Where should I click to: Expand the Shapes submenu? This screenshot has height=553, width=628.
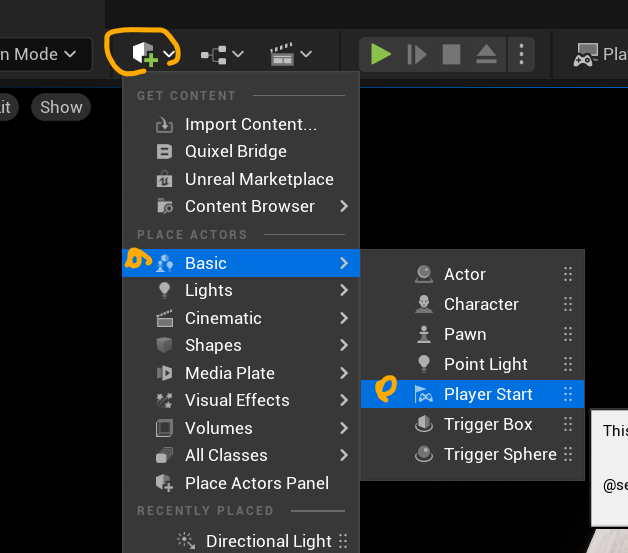(241, 345)
